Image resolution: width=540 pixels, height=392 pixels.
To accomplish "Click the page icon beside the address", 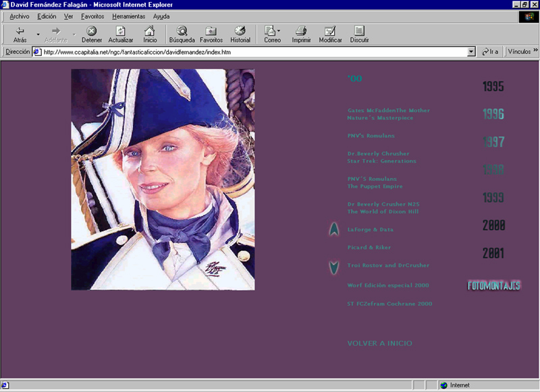I will coord(37,52).
